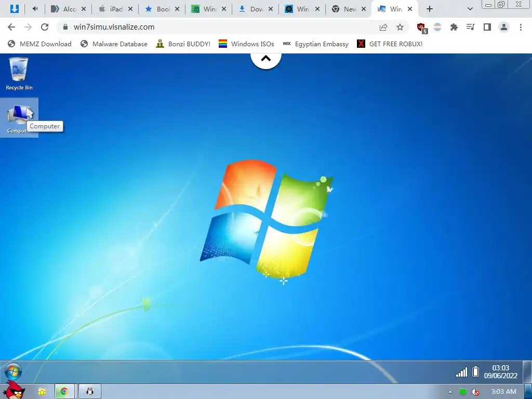Viewport: 532px width, 399px height.
Task: Open the uBlock Origin extension icon
Action: [422, 28]
